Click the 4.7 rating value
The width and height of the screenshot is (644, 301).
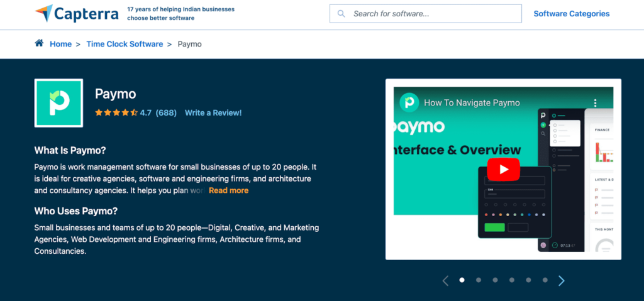click(x=146, y=112)
